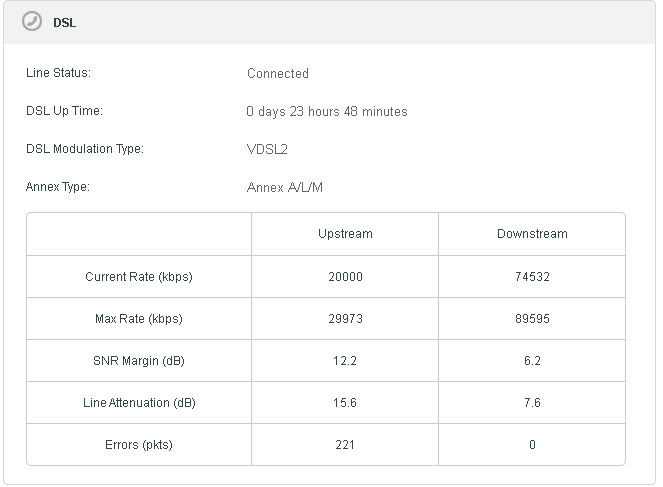Viewport: 663px width, 487px height.
Task: Click the Upstream column header
Action: point(345,234)
